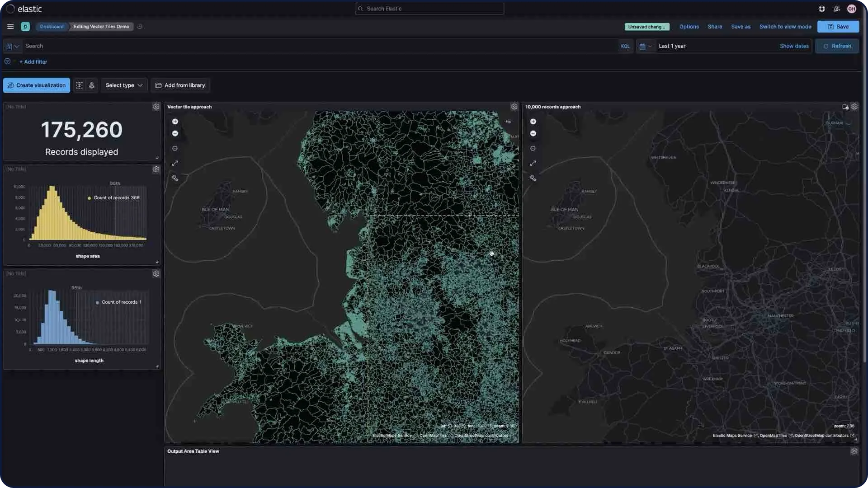Toggle KQL query language in search bar

[625, 46]
